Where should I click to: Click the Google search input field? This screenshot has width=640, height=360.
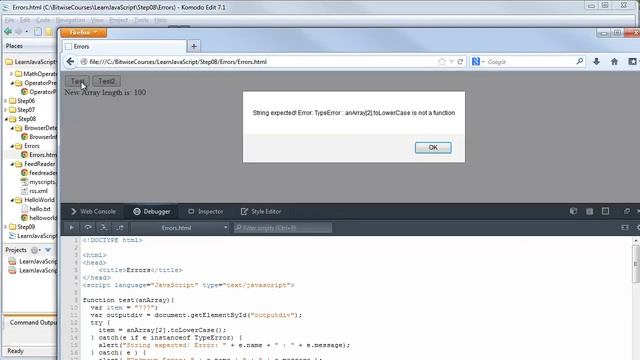[531, 62]
